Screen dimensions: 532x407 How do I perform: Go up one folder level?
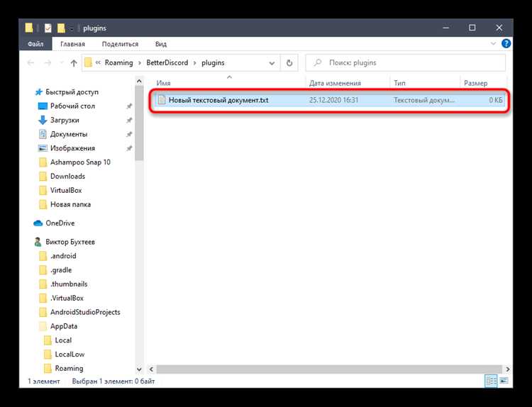[x=74, y=62]
